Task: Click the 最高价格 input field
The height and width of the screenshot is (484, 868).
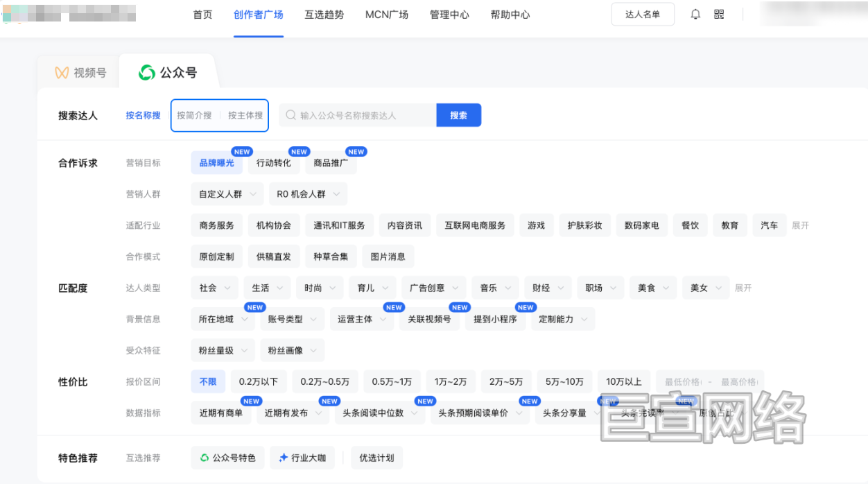Action: pyautogui.click(x=739, y=381)
